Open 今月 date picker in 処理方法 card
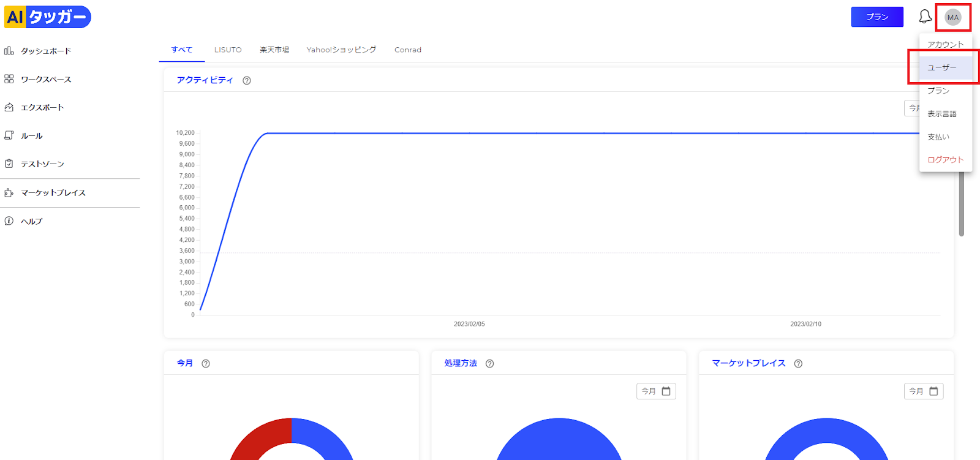980x460 pixels. point(656,391)
